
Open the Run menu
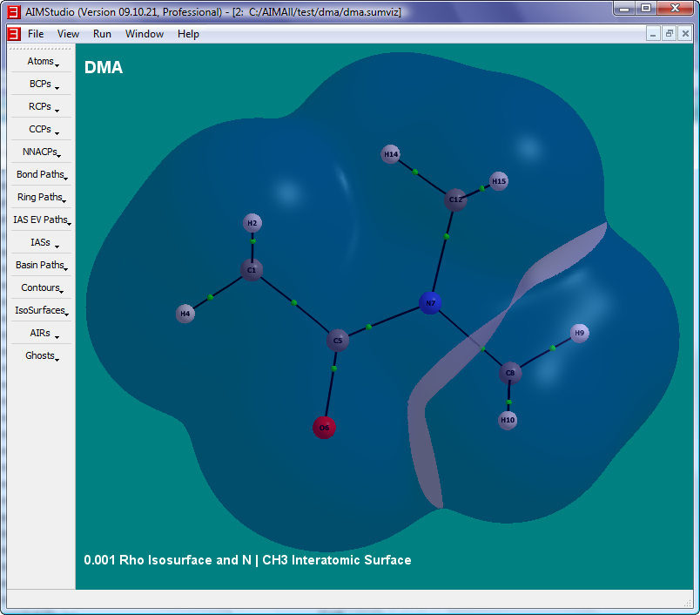(x=102, y=34)
